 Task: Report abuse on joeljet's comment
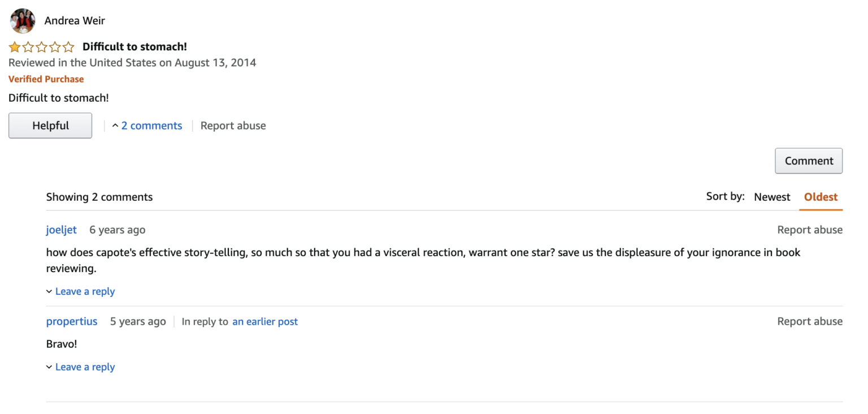tap(810, 230)
